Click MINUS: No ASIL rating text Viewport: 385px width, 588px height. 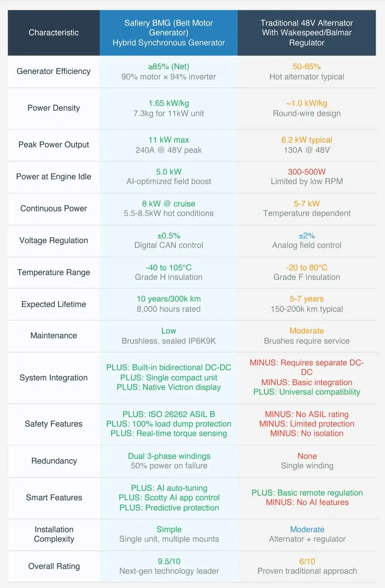click(x=306, y=414)
